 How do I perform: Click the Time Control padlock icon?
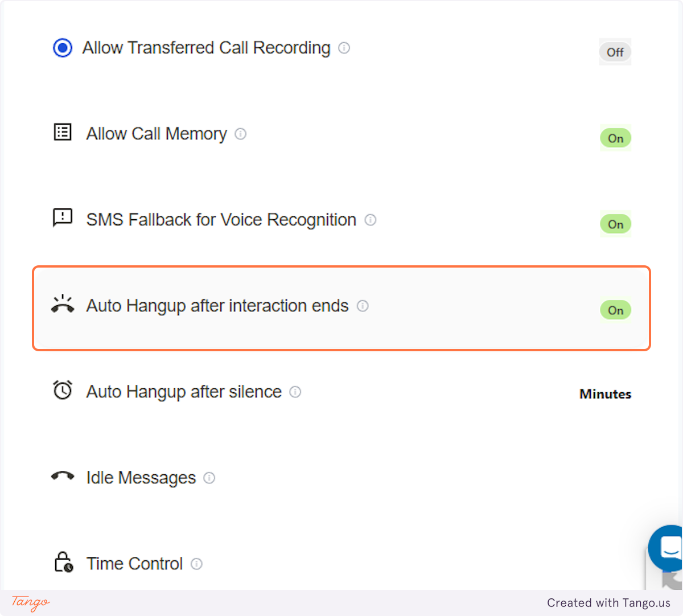point(63,562)
